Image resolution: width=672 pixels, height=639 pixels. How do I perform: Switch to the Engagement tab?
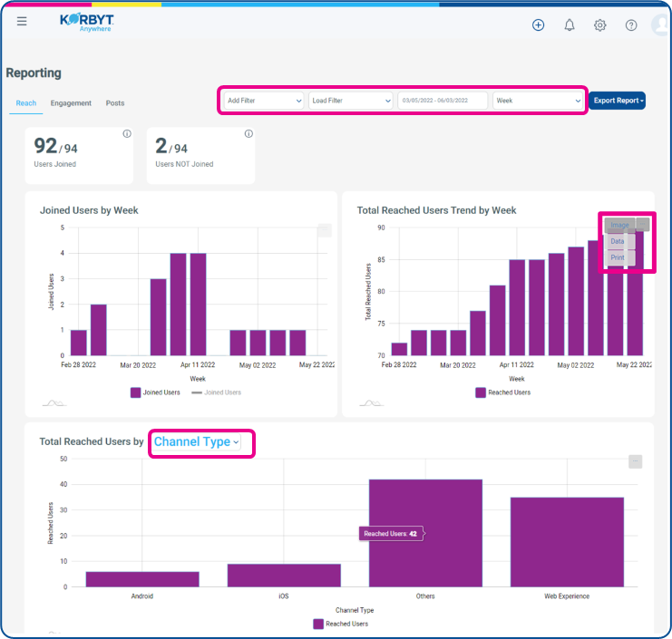point(71,103)
